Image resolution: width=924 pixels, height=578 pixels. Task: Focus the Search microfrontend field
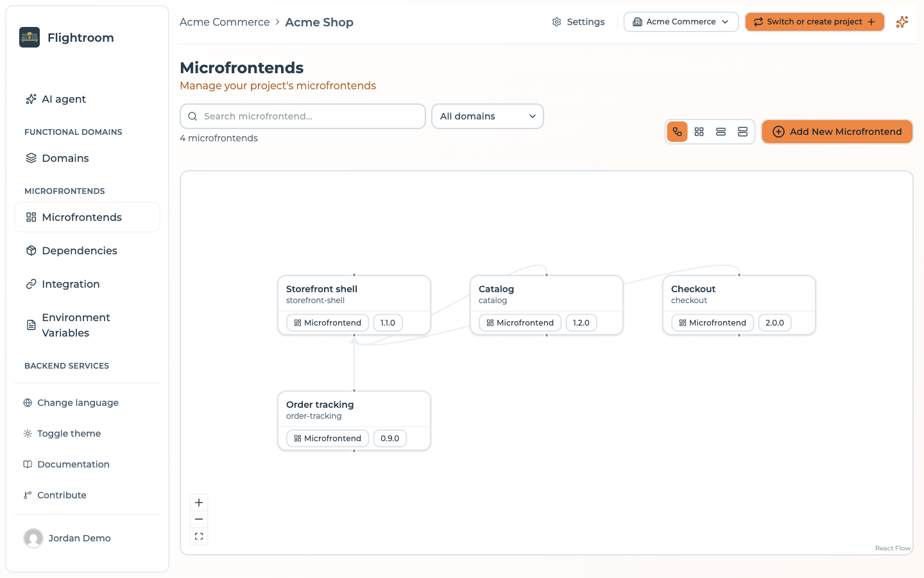(303, 116)
